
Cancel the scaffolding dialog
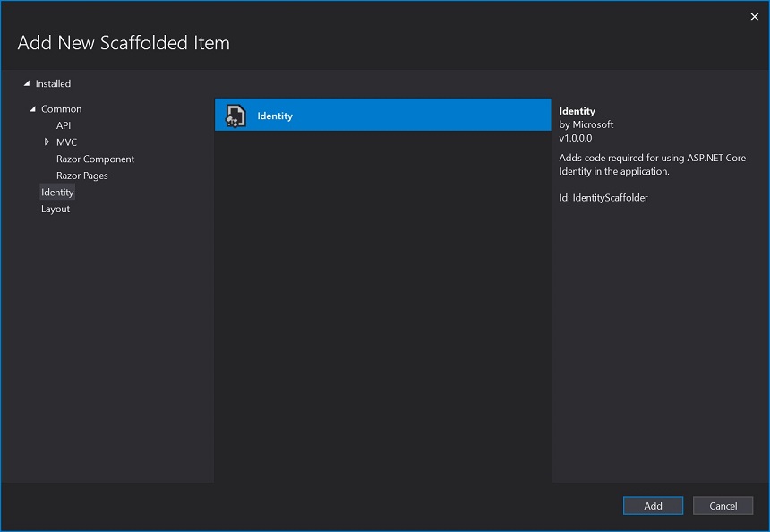pos(723,505)
